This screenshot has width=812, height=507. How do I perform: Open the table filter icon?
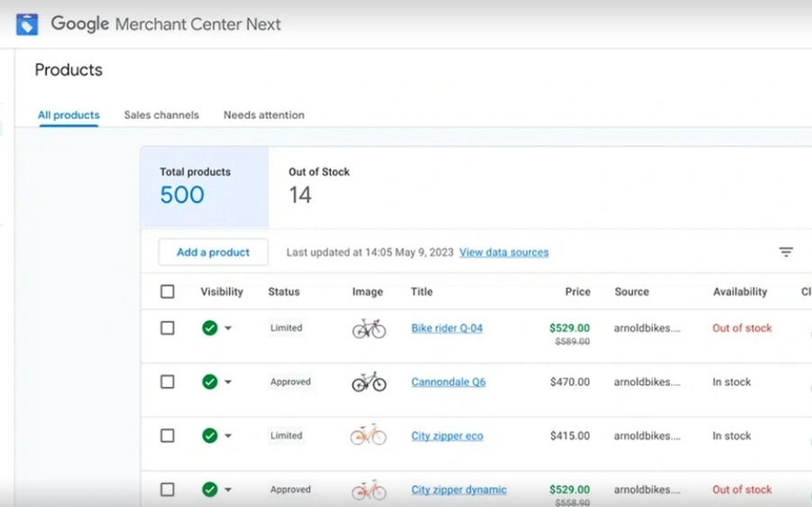click(786, 253)
